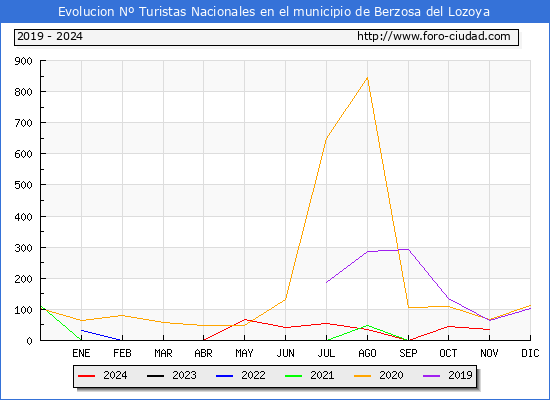Click the OCT month axis label
The width and height of the screenshot is (550, 400).
(448, 353)
